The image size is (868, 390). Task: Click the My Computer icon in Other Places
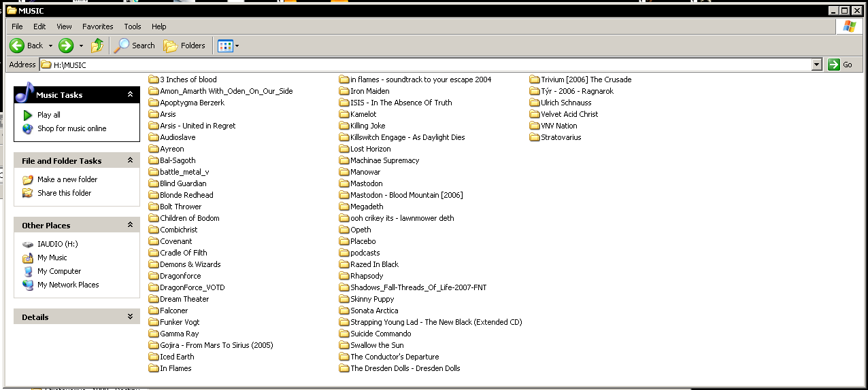(28, 271)
